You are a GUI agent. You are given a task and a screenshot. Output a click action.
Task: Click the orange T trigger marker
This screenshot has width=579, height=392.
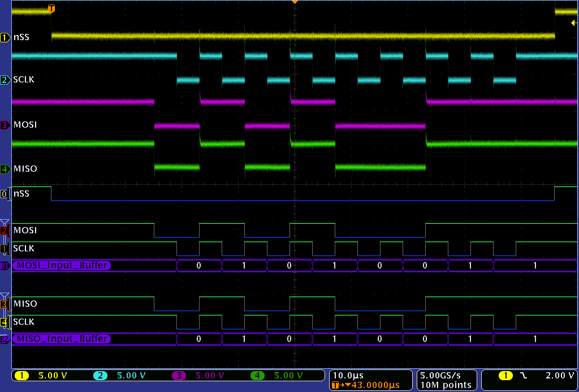(51, 8)
